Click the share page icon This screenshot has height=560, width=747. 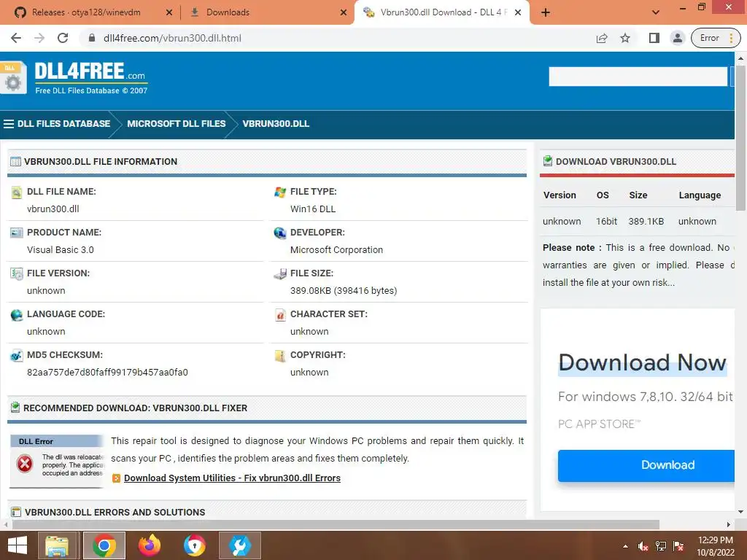coord(602,38)
